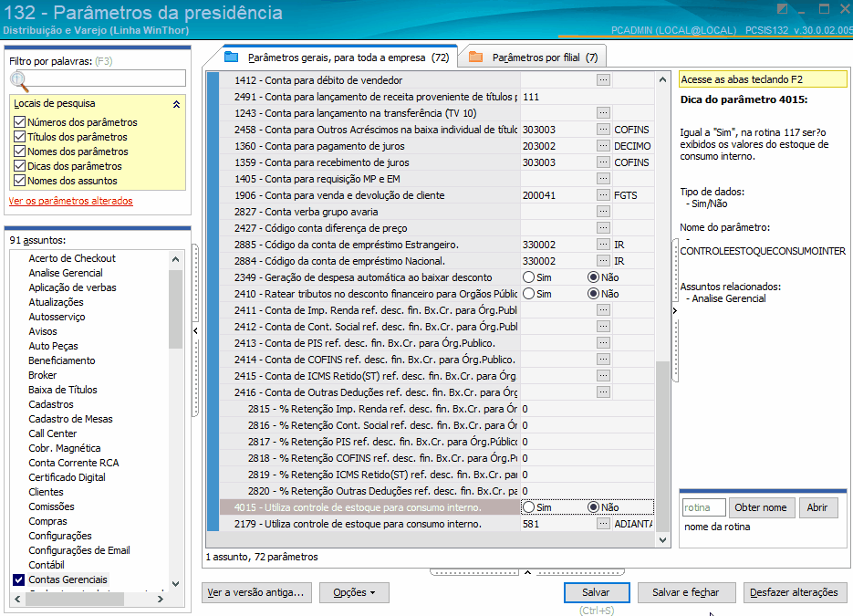Open lookup button for parameter 2827
The image size is (853, 616).
coord(603,211)
